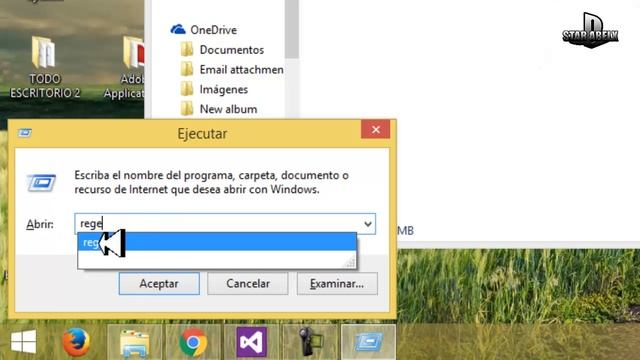Viewport: 640px width, 360px height.
Task: Launch Firefox from the taskbar
Action: 76,342
